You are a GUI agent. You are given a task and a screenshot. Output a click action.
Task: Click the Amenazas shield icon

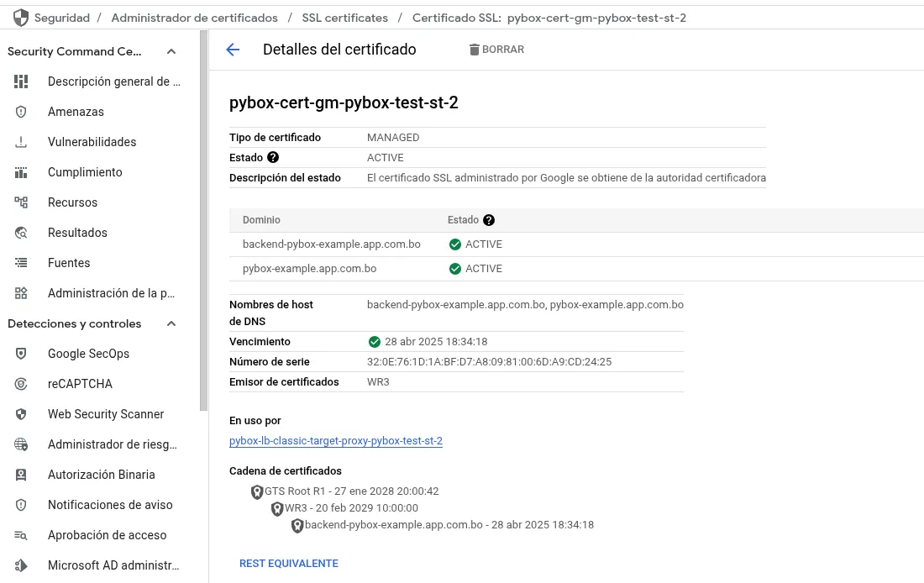(x=21, y=112)
